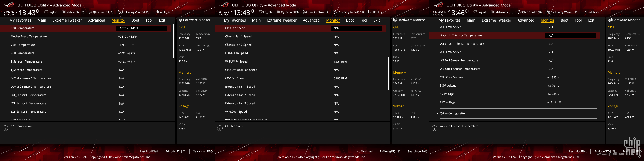The height and width of the screenshot is (161, 644).
Task: Select the COV Fan Speed row
Action: tap(300, 78)
